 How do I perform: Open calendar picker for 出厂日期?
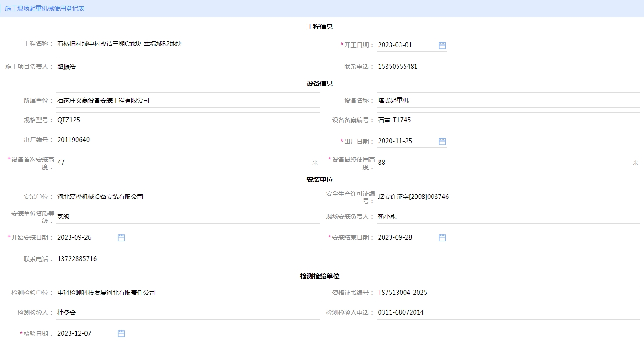(x=442, y=141)
